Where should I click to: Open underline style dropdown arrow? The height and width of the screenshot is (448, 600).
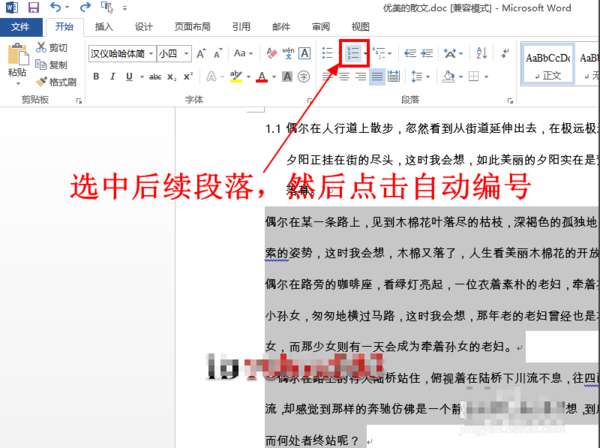142,77
